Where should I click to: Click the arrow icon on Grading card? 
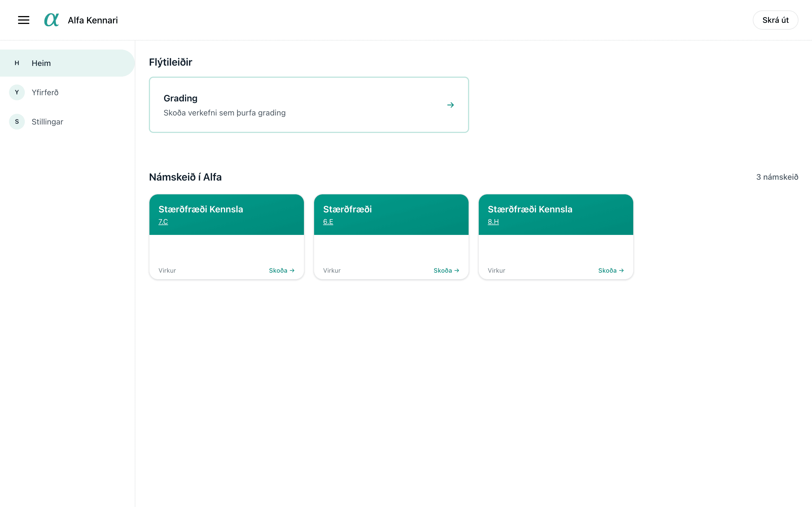point(450,105)
